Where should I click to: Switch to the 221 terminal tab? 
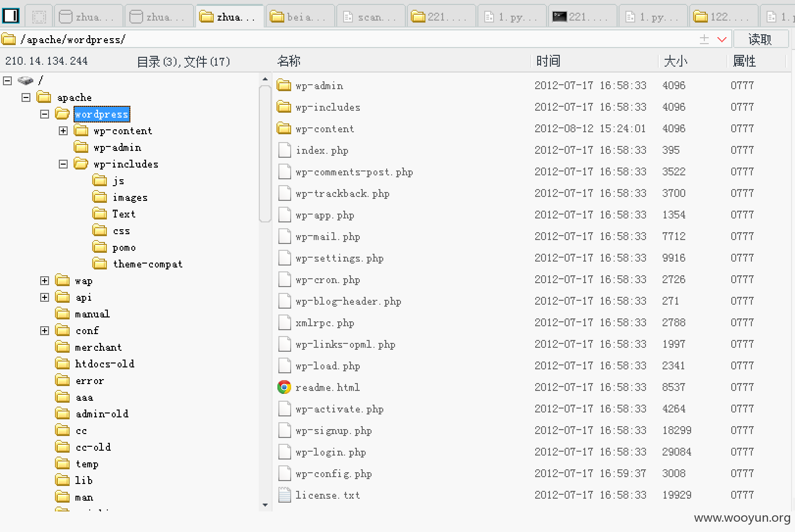pos(583,16)
